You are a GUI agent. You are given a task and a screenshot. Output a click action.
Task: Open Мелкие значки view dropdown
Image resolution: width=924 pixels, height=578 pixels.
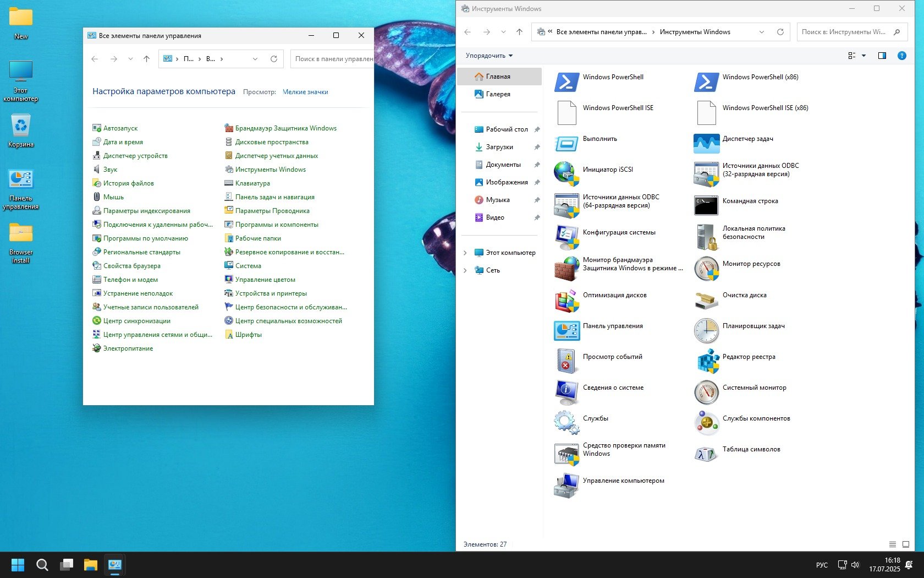click(x=305, y=92)
